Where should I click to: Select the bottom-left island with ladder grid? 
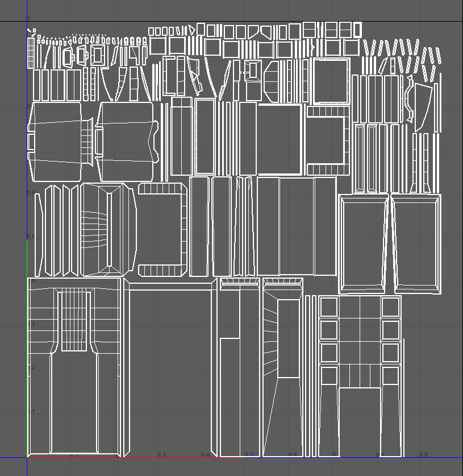point(74,369)
